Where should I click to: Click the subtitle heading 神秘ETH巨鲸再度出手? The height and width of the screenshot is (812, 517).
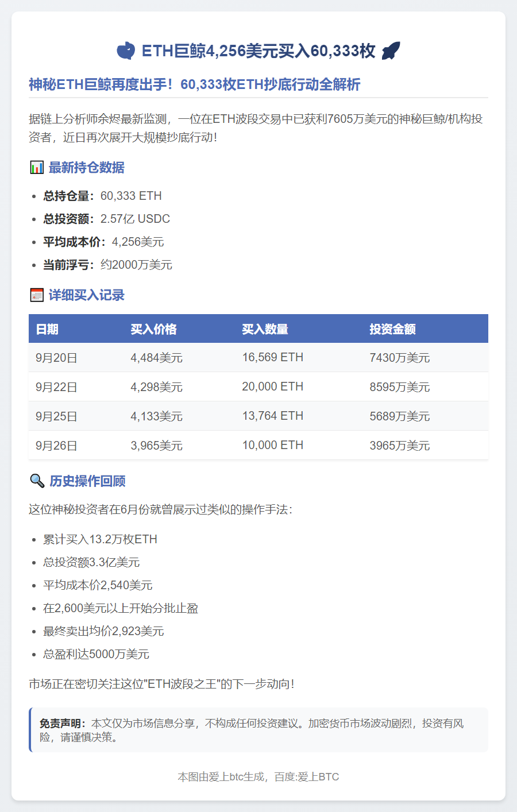pyautogui.click(x=194, y=84)
